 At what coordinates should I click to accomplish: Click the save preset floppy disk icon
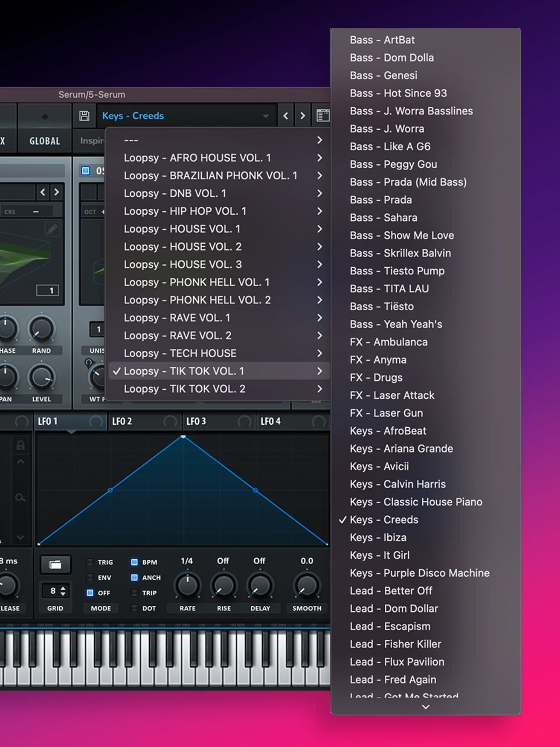click(x=84, y=116)
